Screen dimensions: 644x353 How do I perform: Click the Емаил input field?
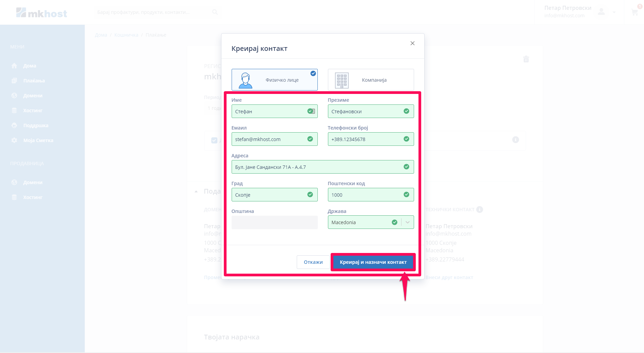click(270, 139)
